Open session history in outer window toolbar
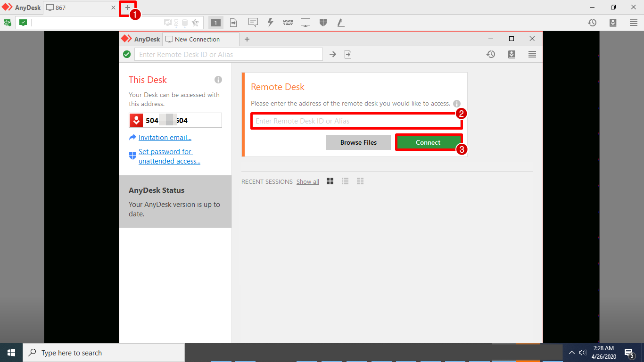The image size is (644, 362). [x=592, y=23]
